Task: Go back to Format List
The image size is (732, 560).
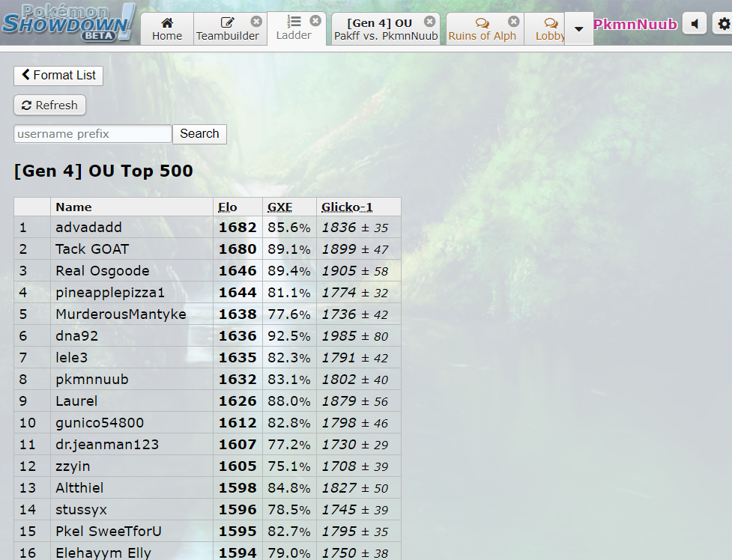Action: click(58, 75)
